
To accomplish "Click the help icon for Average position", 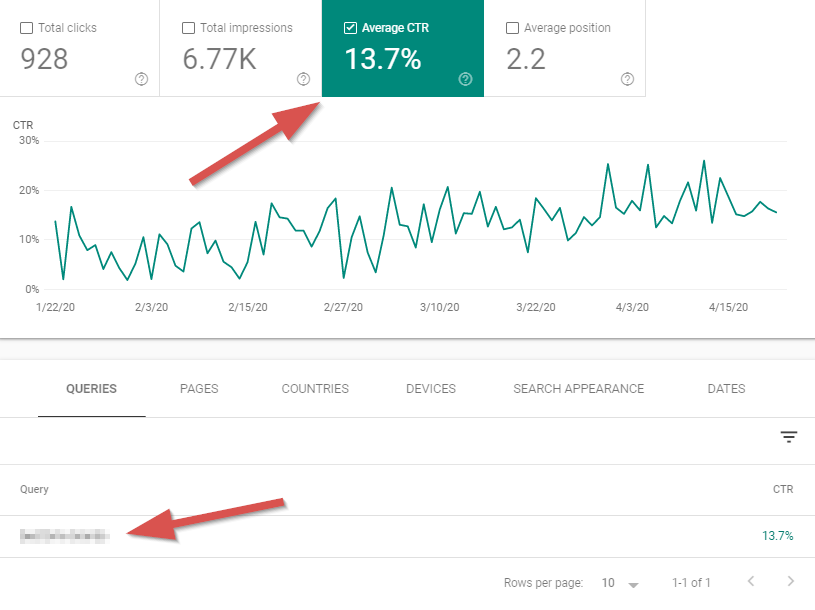I will tap(627, 77).
